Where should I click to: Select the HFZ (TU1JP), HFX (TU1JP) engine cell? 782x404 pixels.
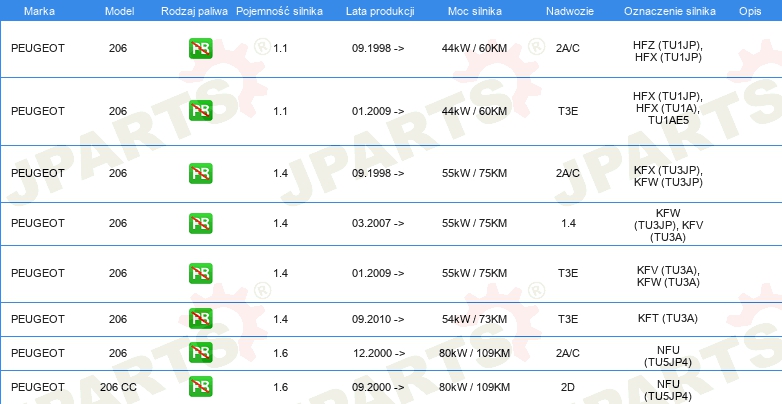668,51
